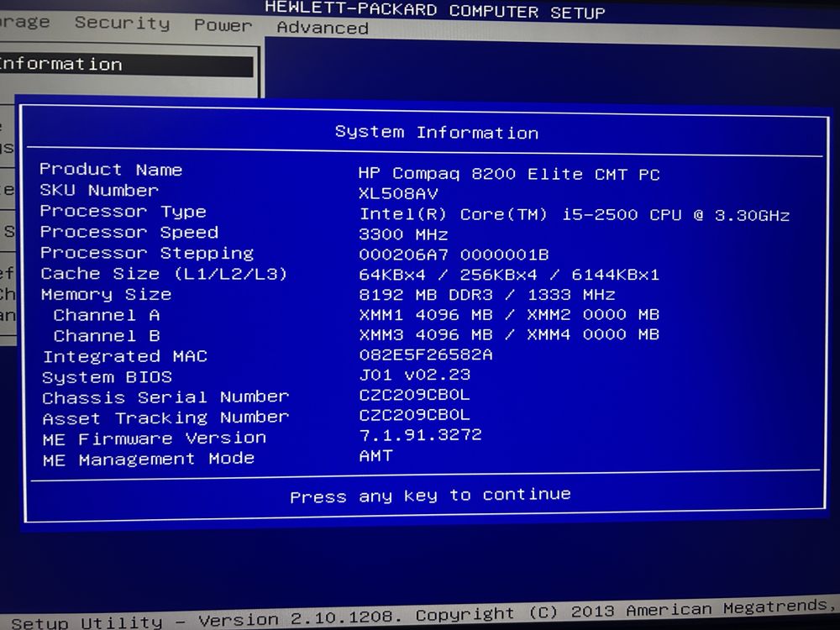The width and height of the screenshot is (840, 630).
Task: Select the highlighted Information menu entry
Action: 127,65
